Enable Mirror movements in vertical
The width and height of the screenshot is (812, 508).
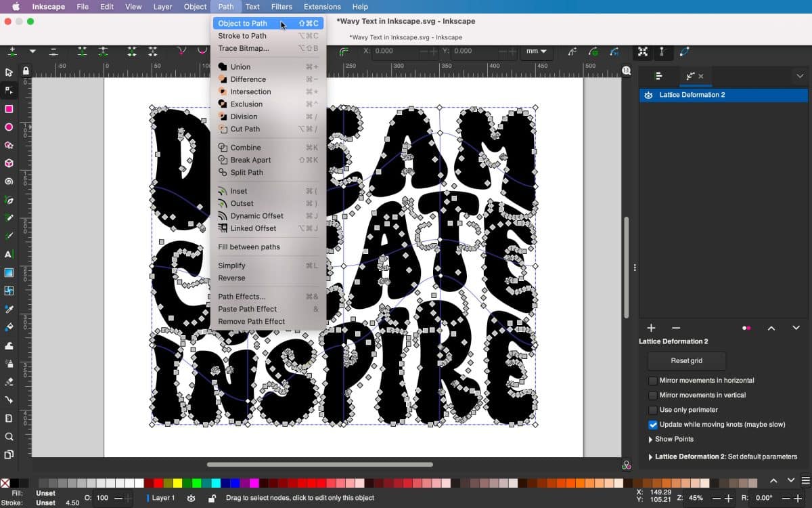(x=653, y=395)
